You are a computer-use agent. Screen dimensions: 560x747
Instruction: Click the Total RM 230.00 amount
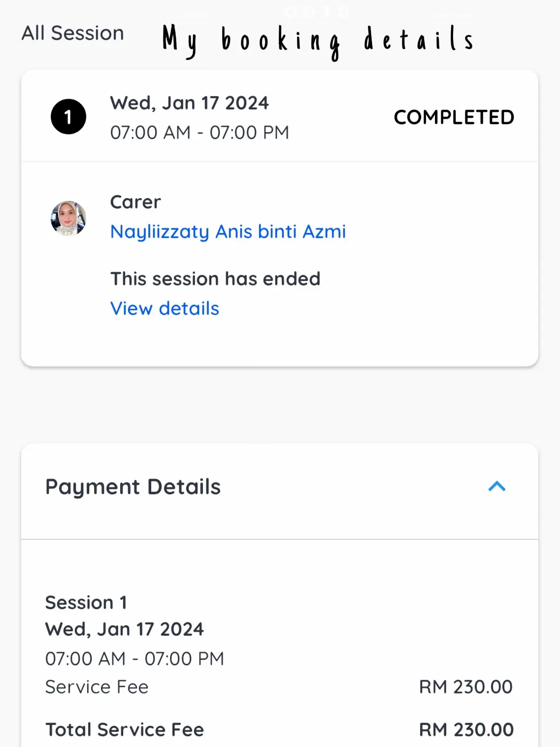[x=466, y=730]
